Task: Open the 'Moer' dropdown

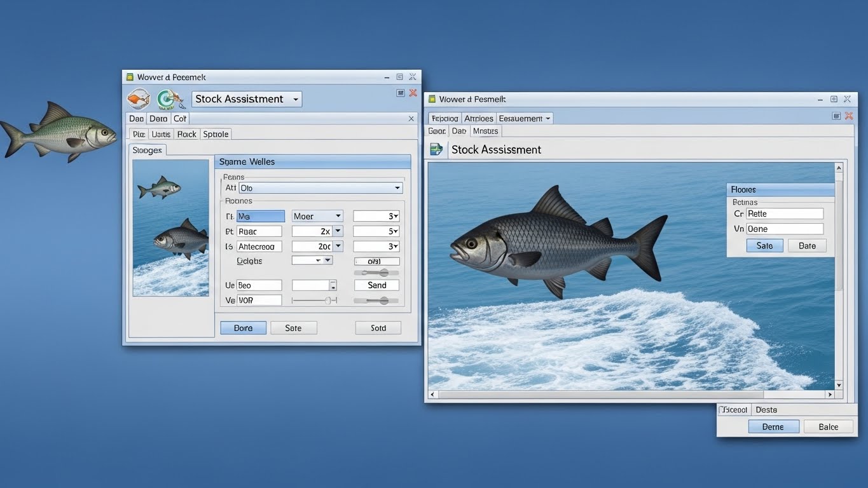Action: pos(338,216)
